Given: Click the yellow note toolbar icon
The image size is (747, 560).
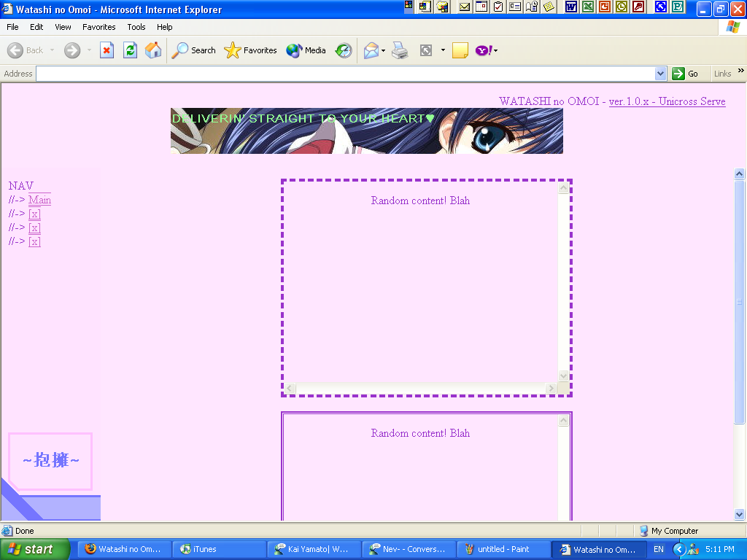Looking at the screenshot, I should 460,50.
